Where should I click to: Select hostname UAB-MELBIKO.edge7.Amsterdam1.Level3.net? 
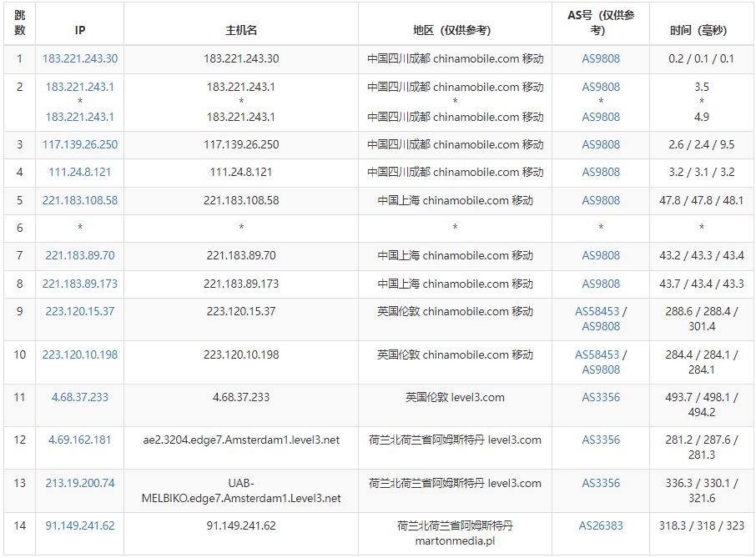241,490
